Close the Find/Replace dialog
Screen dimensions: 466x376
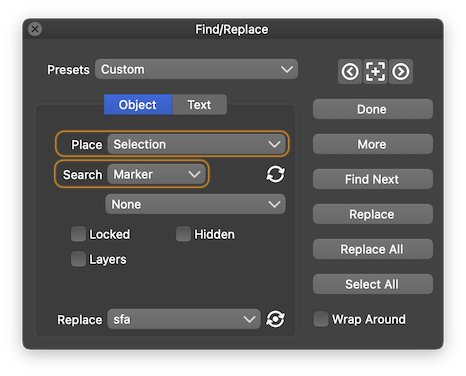pos(35,29)
